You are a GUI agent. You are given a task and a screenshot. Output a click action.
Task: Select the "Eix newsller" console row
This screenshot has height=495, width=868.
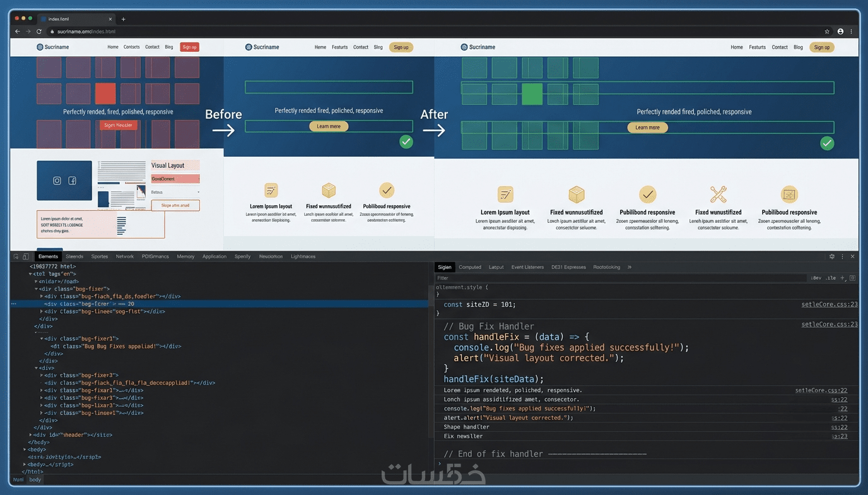647,436
